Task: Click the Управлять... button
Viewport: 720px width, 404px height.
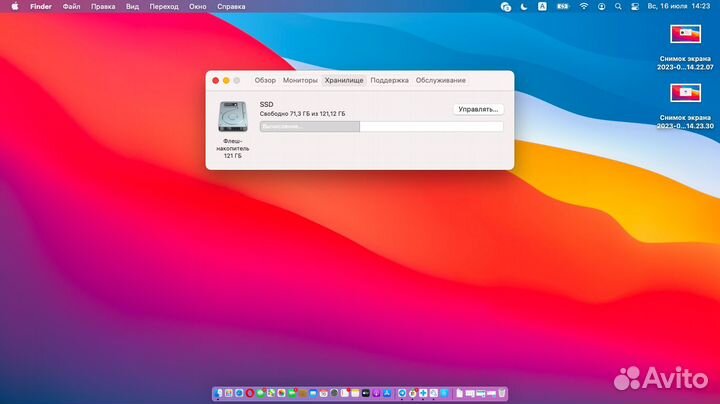Action: pos(478,109)
